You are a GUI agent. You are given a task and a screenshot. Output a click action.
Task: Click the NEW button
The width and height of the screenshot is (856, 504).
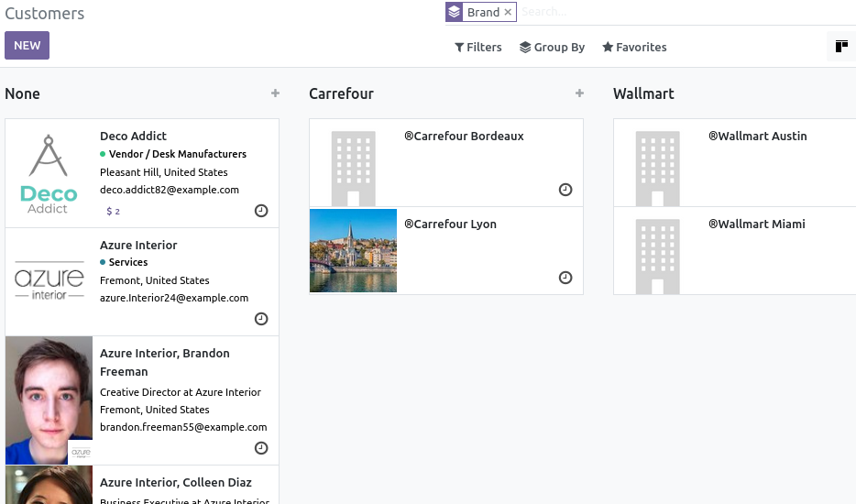click(27, 46)
